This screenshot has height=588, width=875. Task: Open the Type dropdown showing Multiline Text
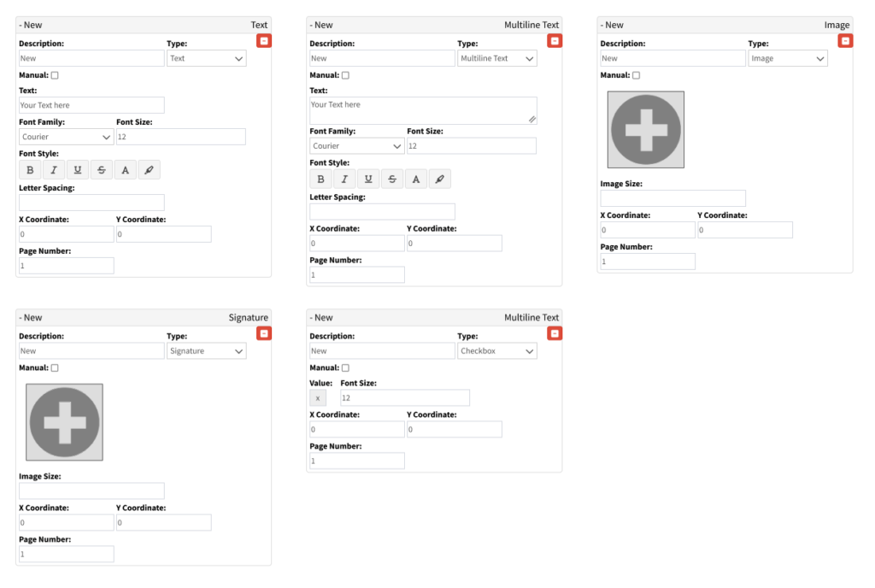pos(497,59)
